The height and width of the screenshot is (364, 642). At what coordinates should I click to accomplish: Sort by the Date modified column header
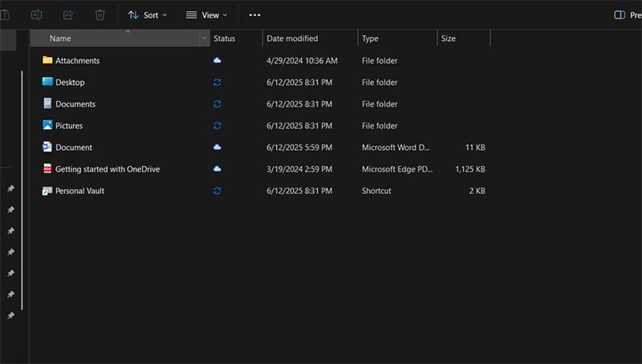[x=292, y=38]
